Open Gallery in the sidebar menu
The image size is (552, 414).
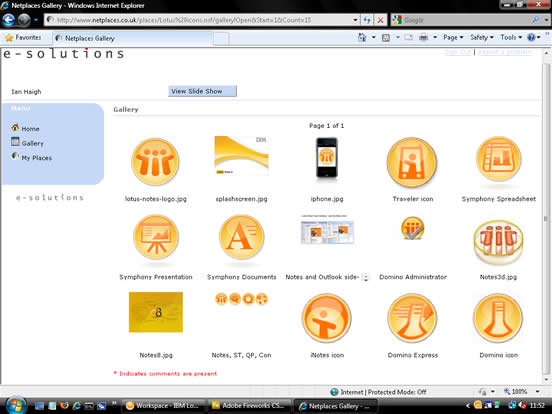(32, 143)
